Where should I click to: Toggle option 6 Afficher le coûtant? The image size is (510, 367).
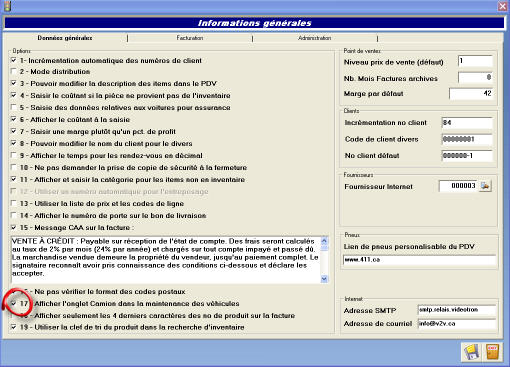(14, 119)
